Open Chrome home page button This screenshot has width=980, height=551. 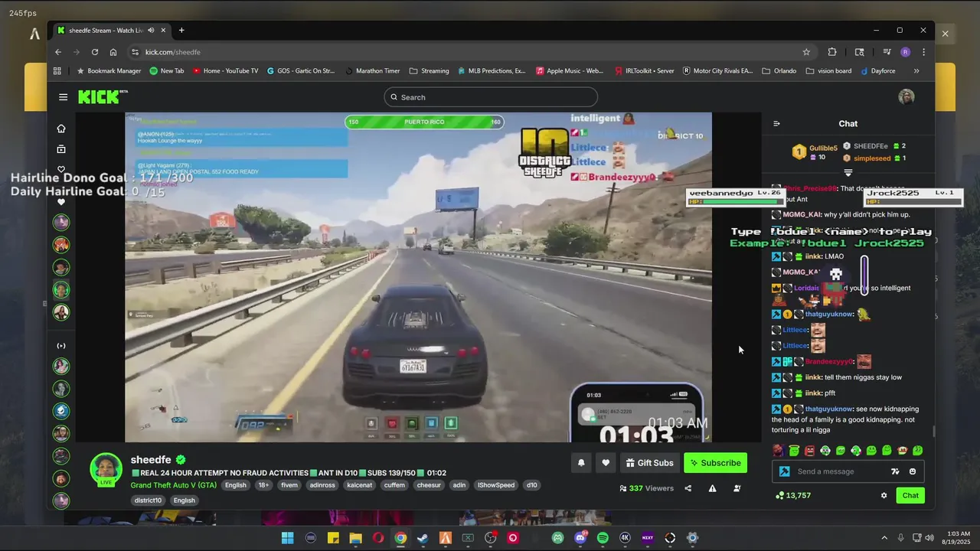tap(113, 52)
